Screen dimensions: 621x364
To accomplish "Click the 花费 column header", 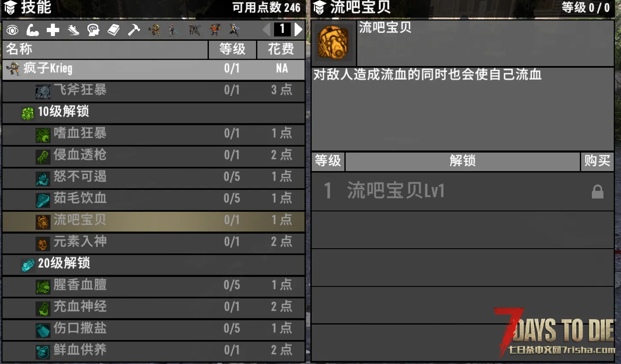I will click(x=281, y=50).
